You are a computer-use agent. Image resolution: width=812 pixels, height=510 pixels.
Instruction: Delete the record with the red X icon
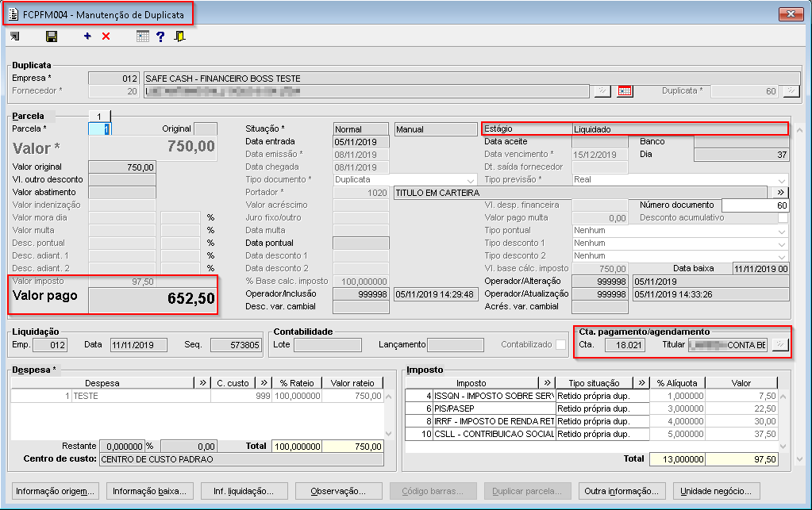[106, 36]
